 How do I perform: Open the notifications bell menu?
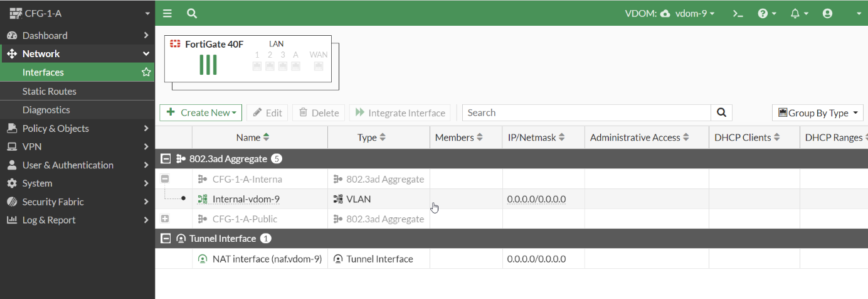(798, 13)
